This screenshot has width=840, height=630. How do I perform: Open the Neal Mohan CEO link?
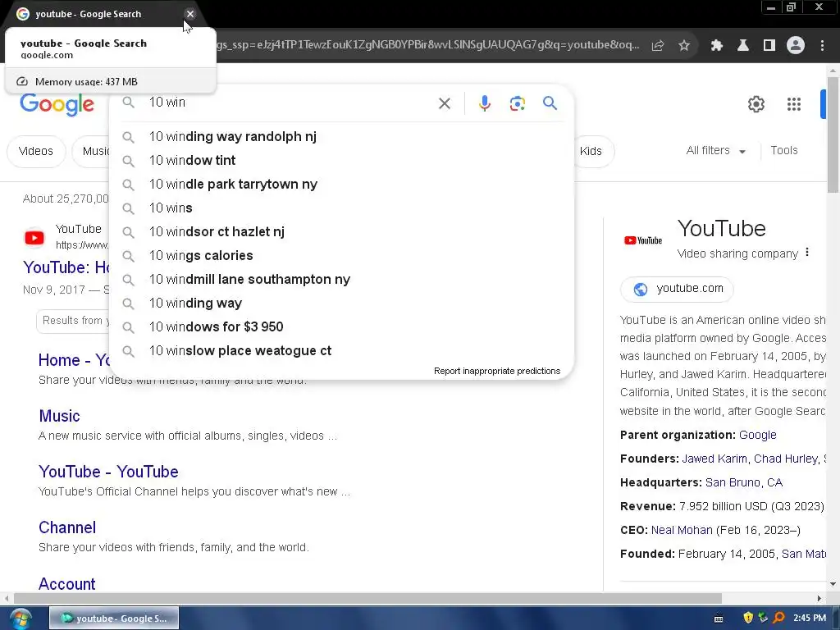(x=682, y=531)
